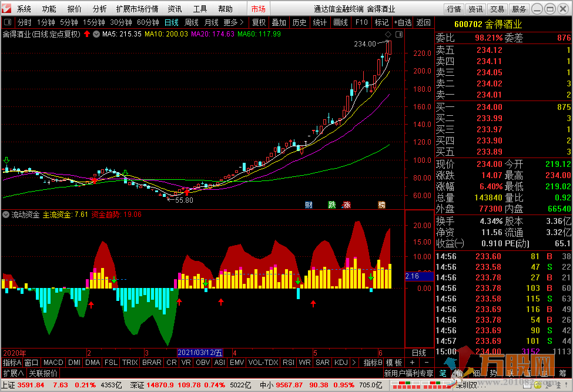Click the red-green signal bars in status bar
The image size is (573, 392).
pyautogui.click(x=420, y=385)
